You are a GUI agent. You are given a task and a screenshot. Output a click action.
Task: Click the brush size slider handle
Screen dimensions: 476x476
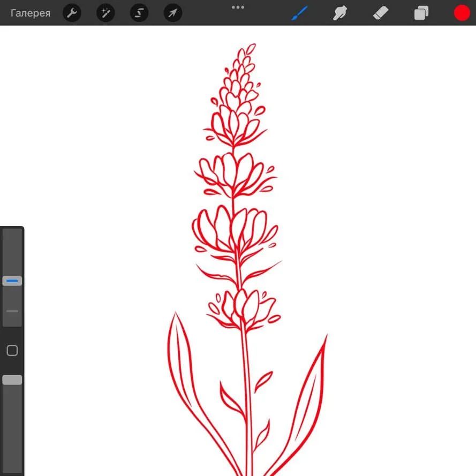coord(12,281)
